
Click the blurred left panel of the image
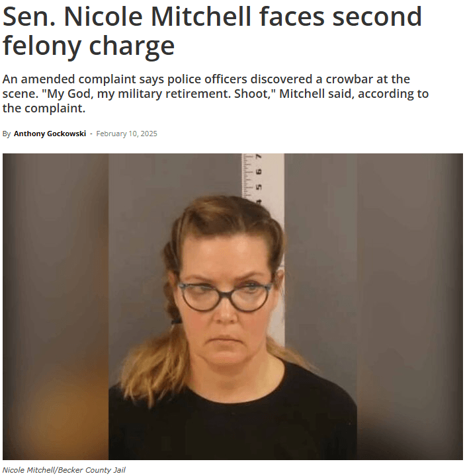[56, 307]
